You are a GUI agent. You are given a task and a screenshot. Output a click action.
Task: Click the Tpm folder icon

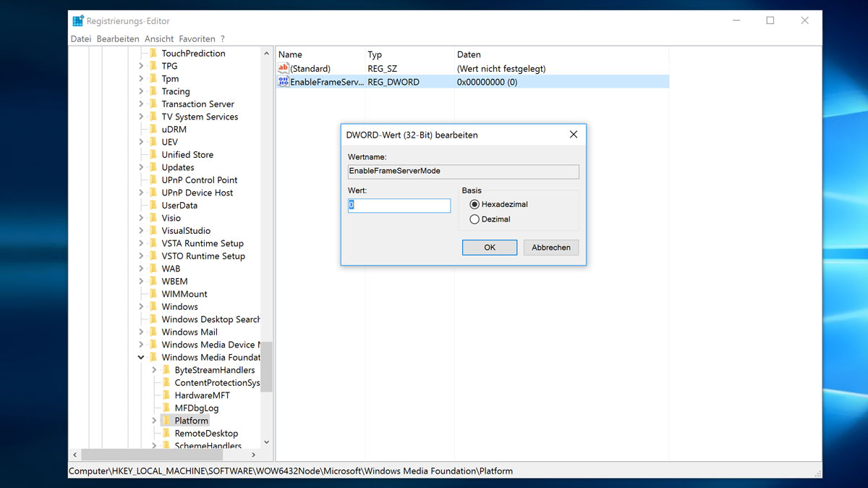(x=153, y=79)
